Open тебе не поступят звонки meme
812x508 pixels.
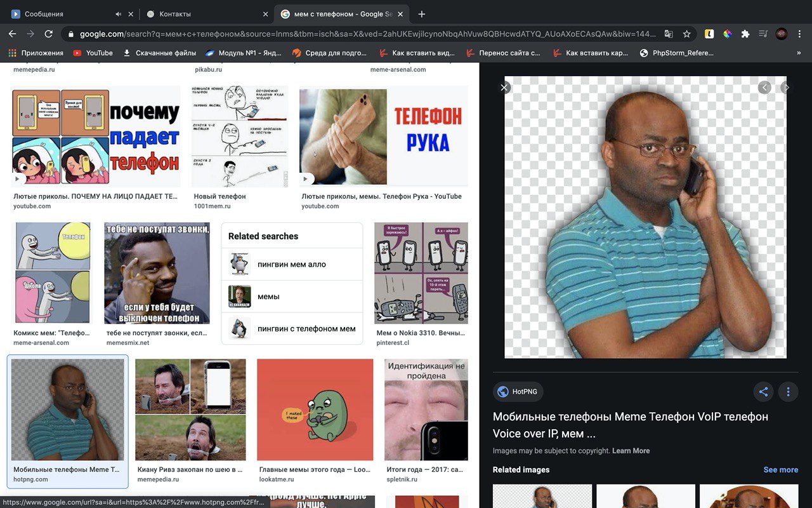click(157, 273)
